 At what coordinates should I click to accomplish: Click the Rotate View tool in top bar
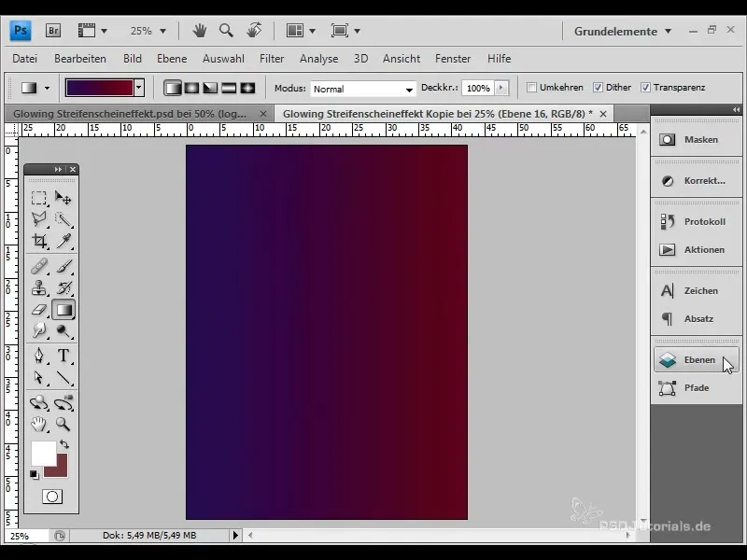(254, 31)
